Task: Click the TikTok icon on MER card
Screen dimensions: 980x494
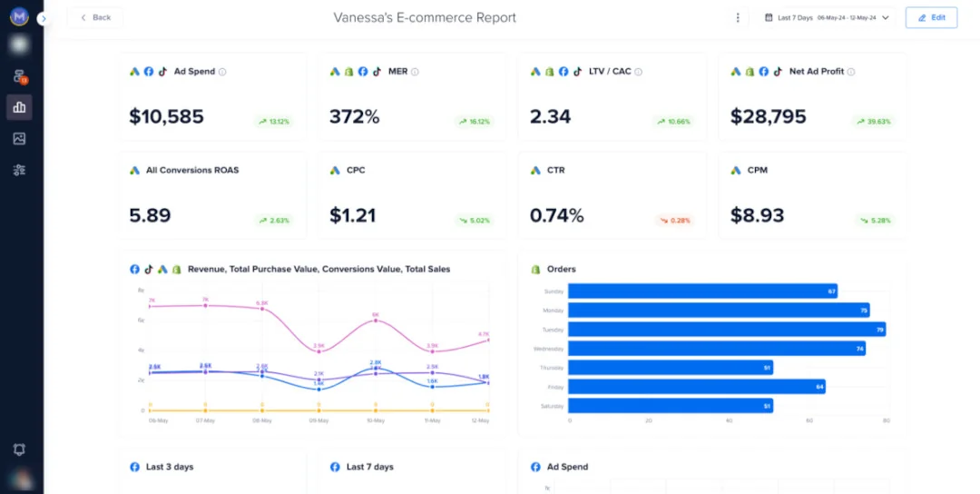Action: [377, 72]
